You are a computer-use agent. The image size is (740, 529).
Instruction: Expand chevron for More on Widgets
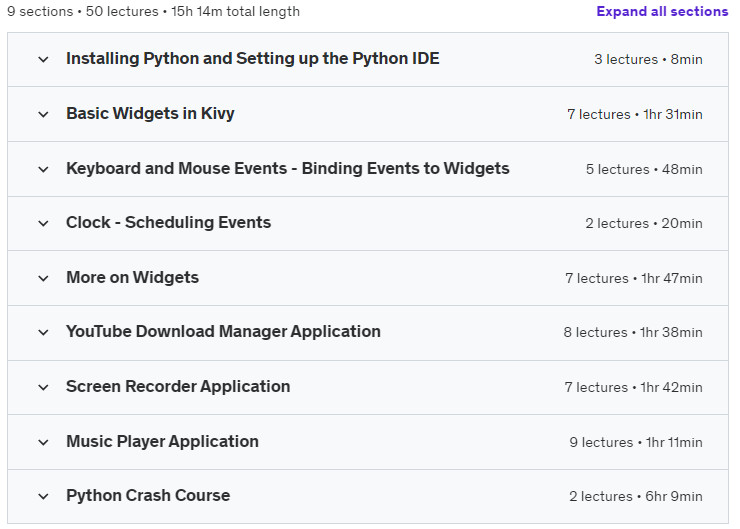coord(43,278)
